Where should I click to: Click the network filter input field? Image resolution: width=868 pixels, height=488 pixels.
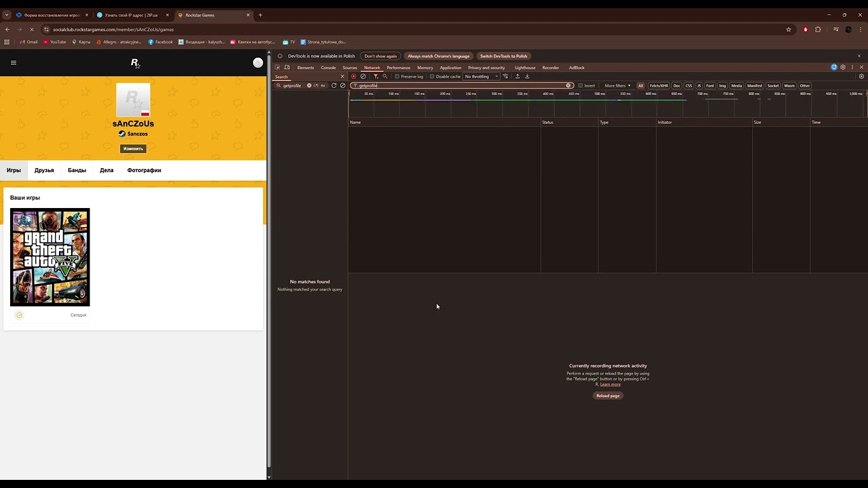(x=462, y=85)
